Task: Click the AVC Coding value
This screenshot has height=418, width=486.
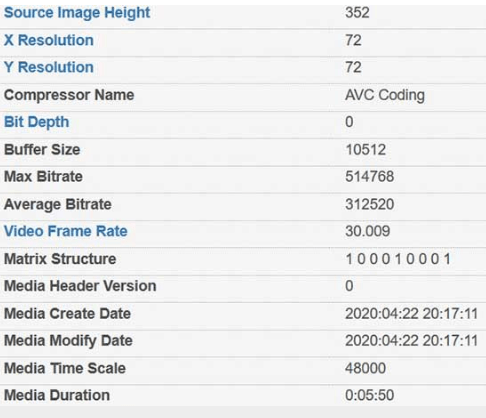Action: coord(385,95)
